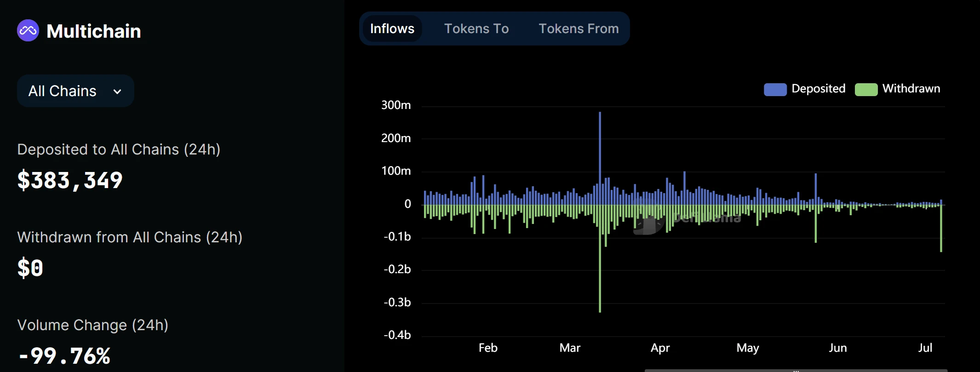Click the -99.76% volume change value
Image resolution: width=980 pixels, height=372 pixels.
point(64,356)
